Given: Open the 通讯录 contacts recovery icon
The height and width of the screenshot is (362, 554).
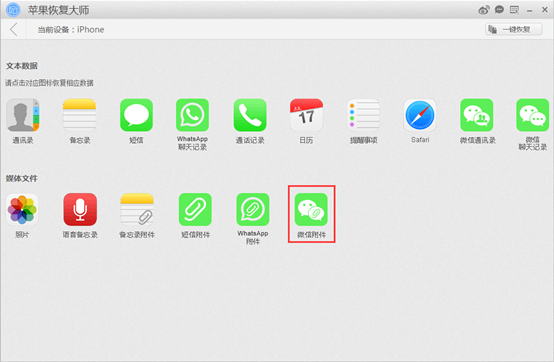Looking at the screenshot, I should coord(23,115).
